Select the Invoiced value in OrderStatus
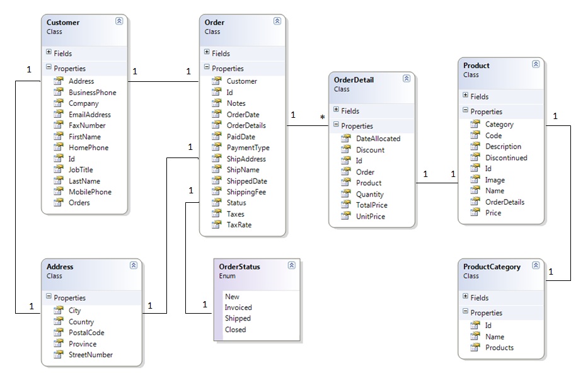 coord(238,307)
